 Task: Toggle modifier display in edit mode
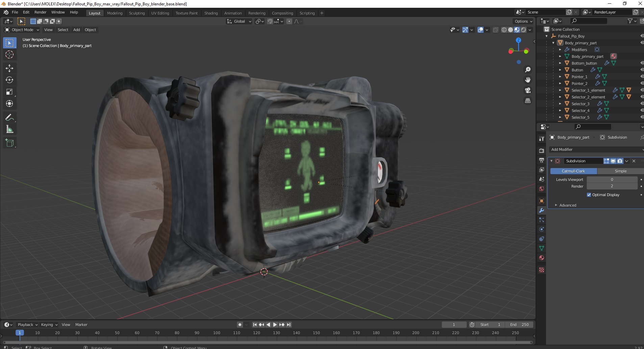(x=606, y=161)
